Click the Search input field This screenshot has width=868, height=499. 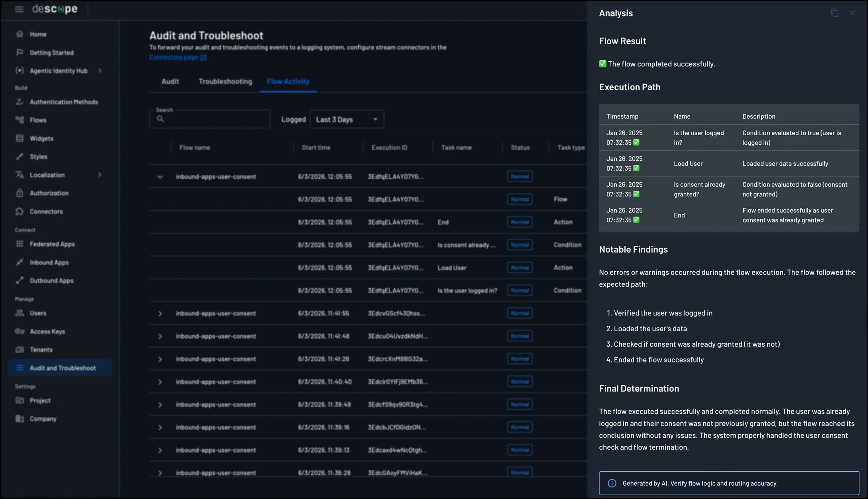point(210,119)
